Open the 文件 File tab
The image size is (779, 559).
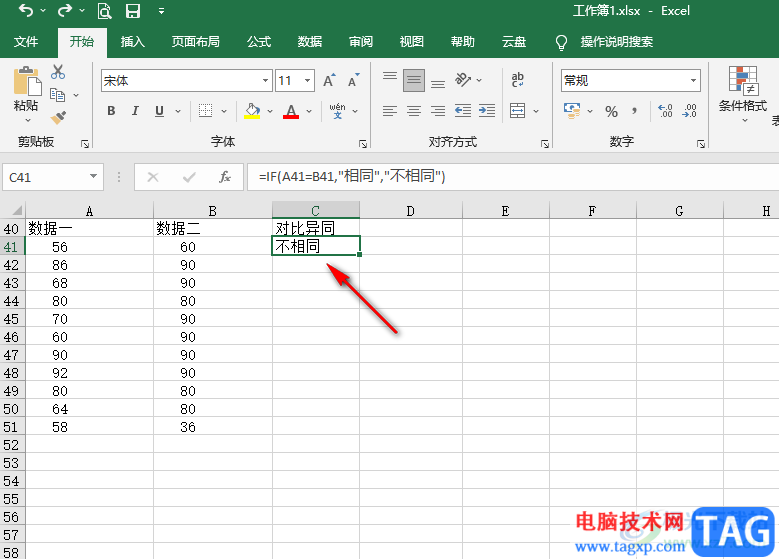[26, 42]
